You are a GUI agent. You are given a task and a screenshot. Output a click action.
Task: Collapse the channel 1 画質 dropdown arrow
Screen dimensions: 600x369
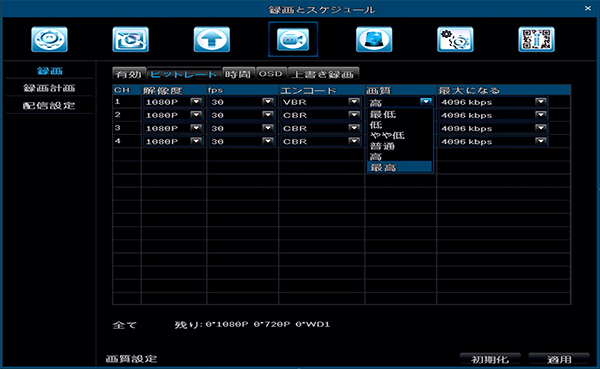426,102
